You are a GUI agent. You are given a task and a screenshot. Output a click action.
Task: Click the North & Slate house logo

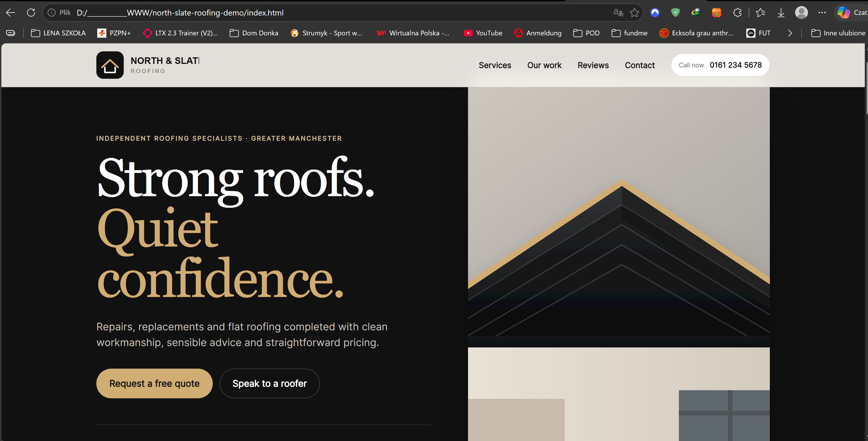click(110, 65)
